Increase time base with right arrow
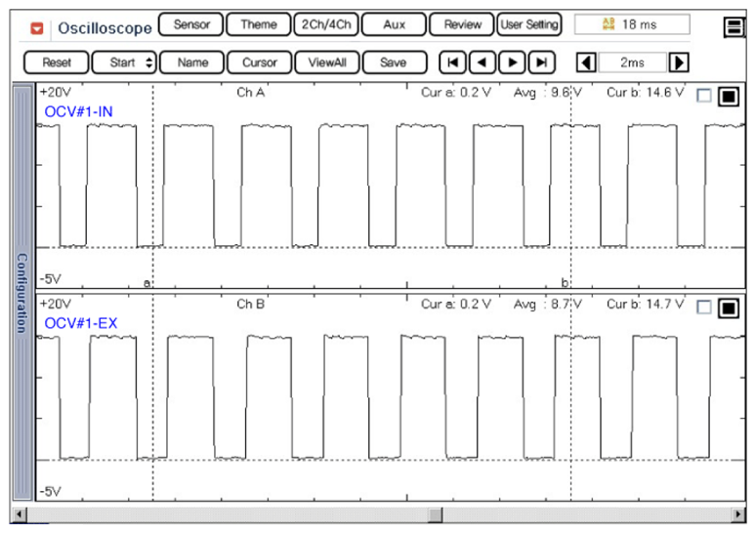756x534 pixels. click(679, 62)
